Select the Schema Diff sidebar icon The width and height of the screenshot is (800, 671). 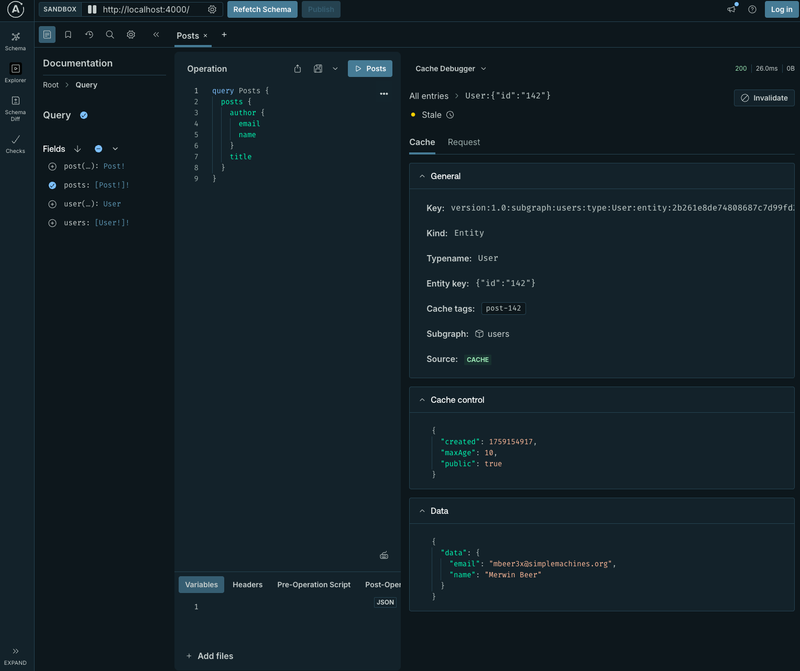(15, 105)
